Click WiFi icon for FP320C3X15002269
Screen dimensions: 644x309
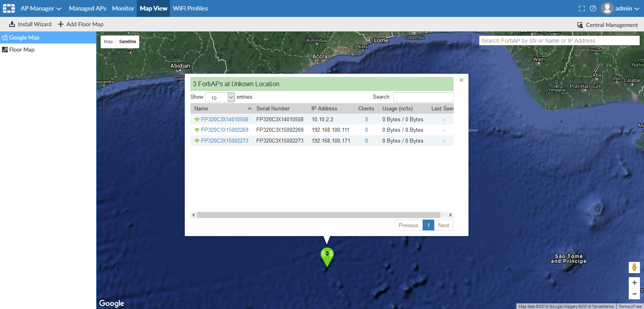coord(197,130)
